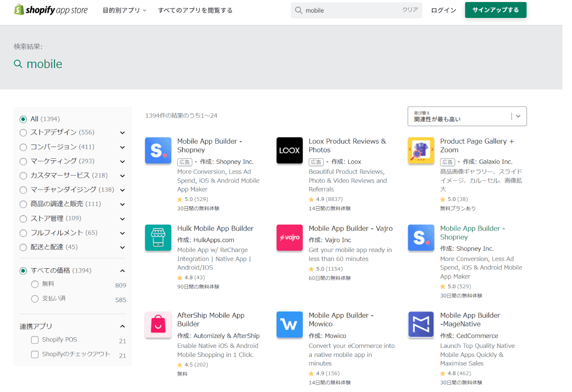The width and height of the screenshot is (572, 392).
Task: Open すべてのアプリを閲覧する in the header
Action: pos(195,10)
